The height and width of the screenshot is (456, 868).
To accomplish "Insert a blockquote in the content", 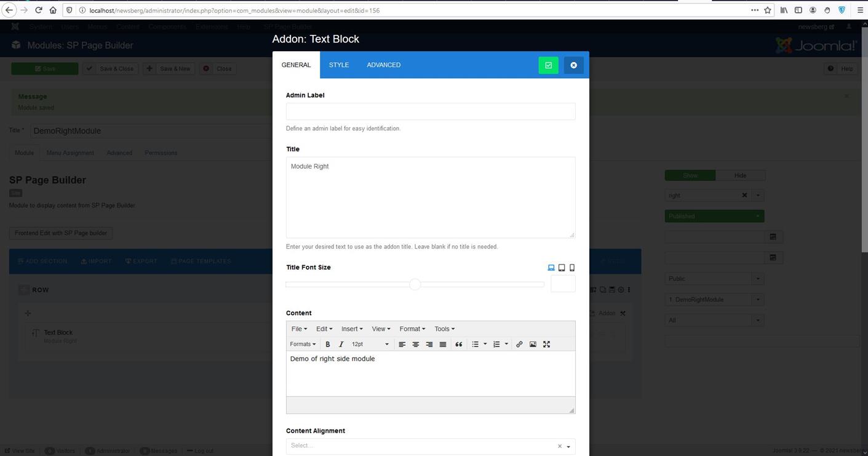I will coord(458,345).
